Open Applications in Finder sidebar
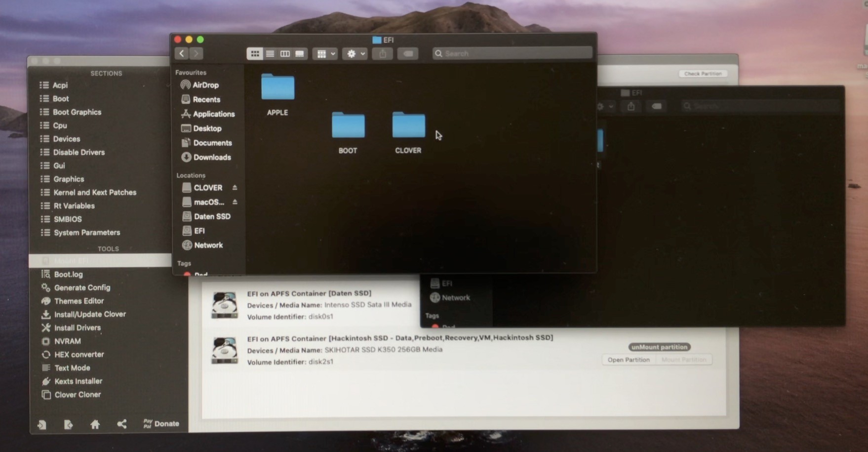Screen dimensions: 868x452 (x=208, y=114)
